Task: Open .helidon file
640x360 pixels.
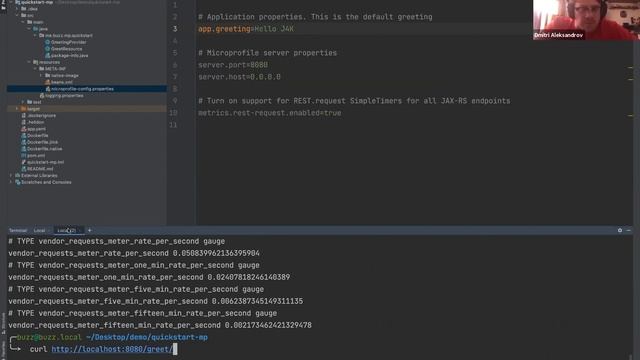Action: [x=36, y=122]
